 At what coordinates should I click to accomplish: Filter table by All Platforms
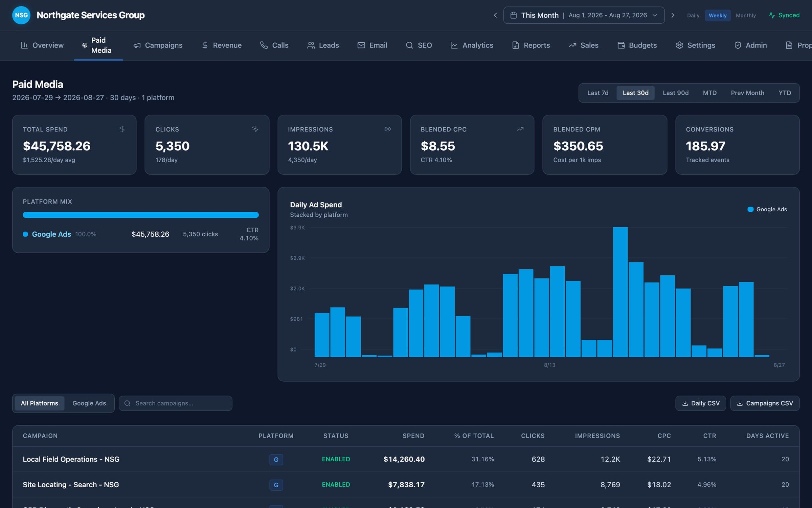(39, 403)
